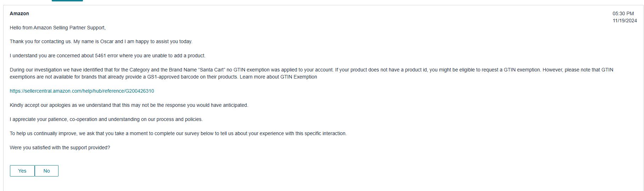This screenshot has height=191, width=644.
Task: Choose No for support satisfaction
Action: [x=46, y=171]
